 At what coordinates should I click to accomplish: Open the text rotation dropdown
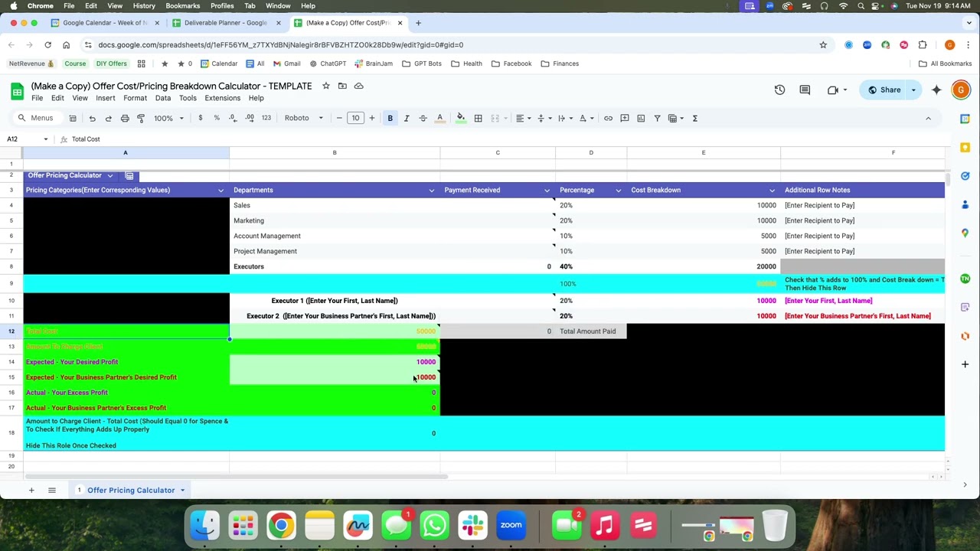[x=586, y=118]
